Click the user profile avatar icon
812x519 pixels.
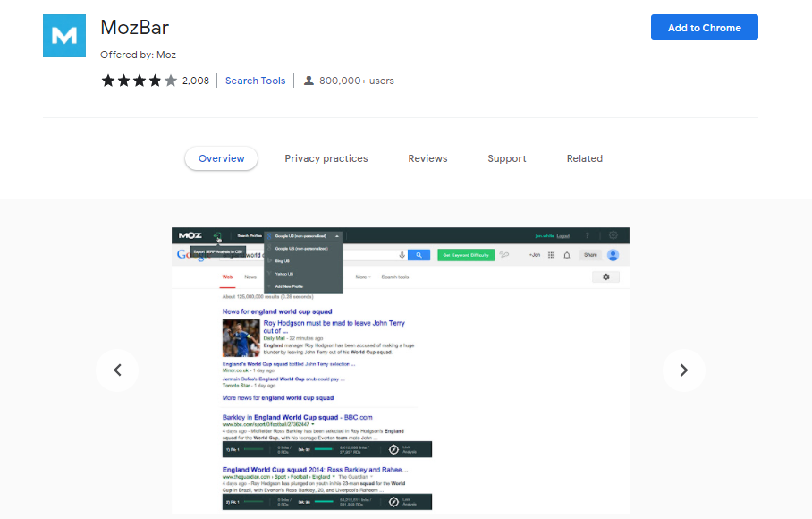(x=613, y=257)
